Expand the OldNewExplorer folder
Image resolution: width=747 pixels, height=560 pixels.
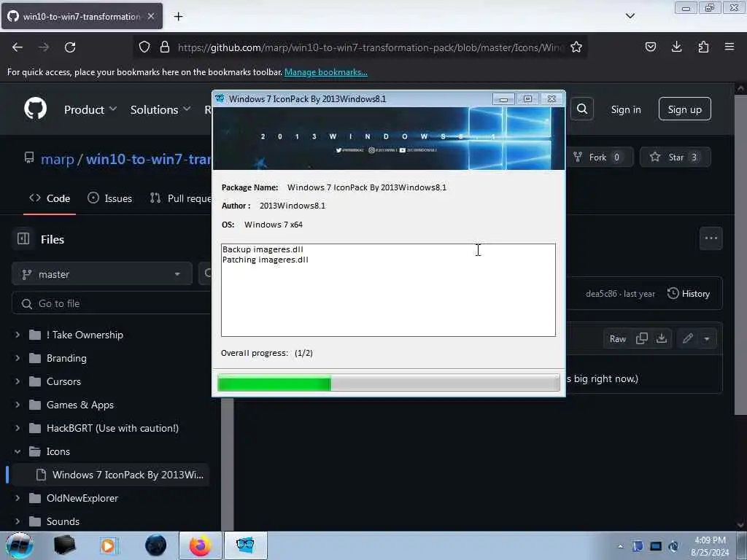coord(18,498)
